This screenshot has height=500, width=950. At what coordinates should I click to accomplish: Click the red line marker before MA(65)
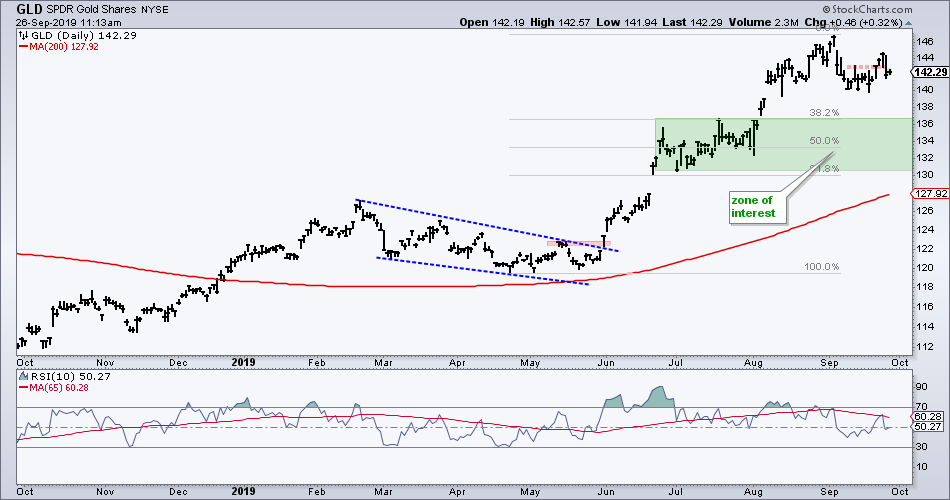coord(24,388)
